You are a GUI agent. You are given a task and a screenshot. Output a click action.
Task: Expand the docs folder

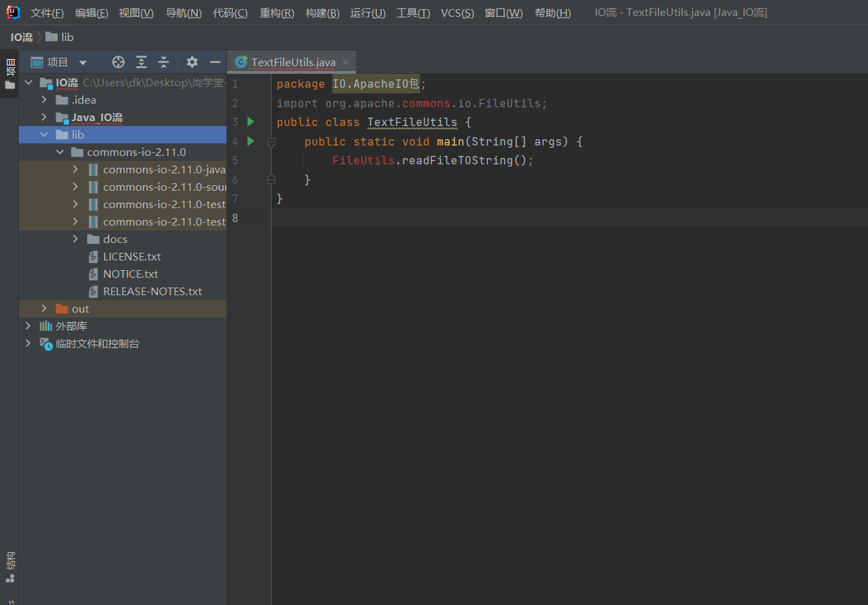pyautogui.click(x=75, y=239)
